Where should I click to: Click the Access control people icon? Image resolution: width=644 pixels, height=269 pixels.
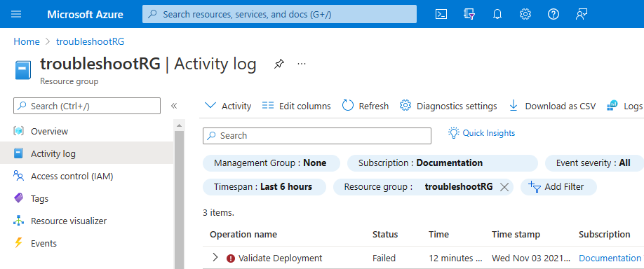point(18,176)
